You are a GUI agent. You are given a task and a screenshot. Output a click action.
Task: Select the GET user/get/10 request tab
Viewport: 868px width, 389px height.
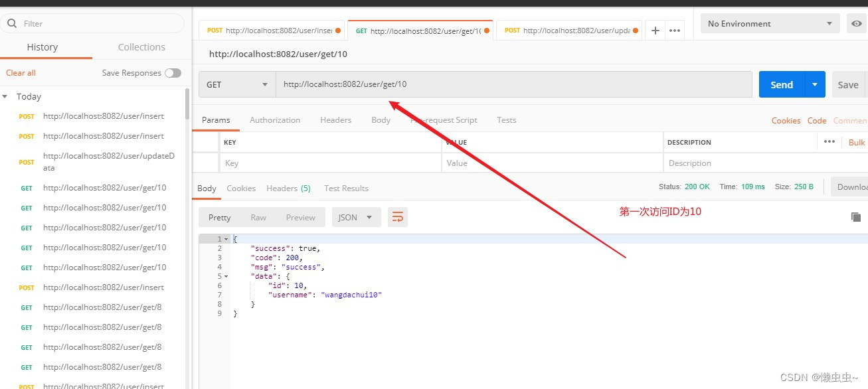[x=420, y=31]
